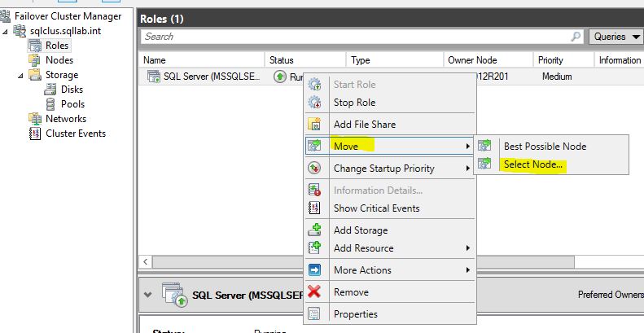Expand the Add Resource submenu arrow

467,248
